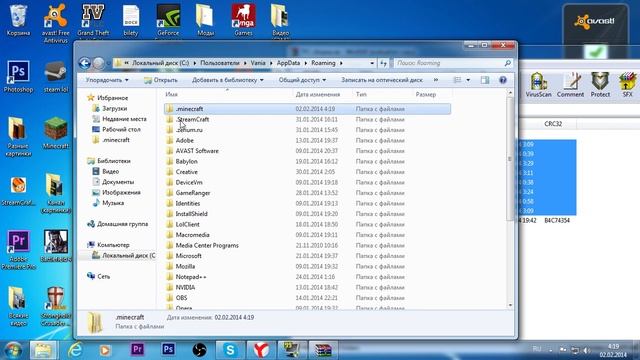The height and width of the screenshot is (360, 640).
Task: Select the GeForce Experience desktop shortcut
Action: 168,20
